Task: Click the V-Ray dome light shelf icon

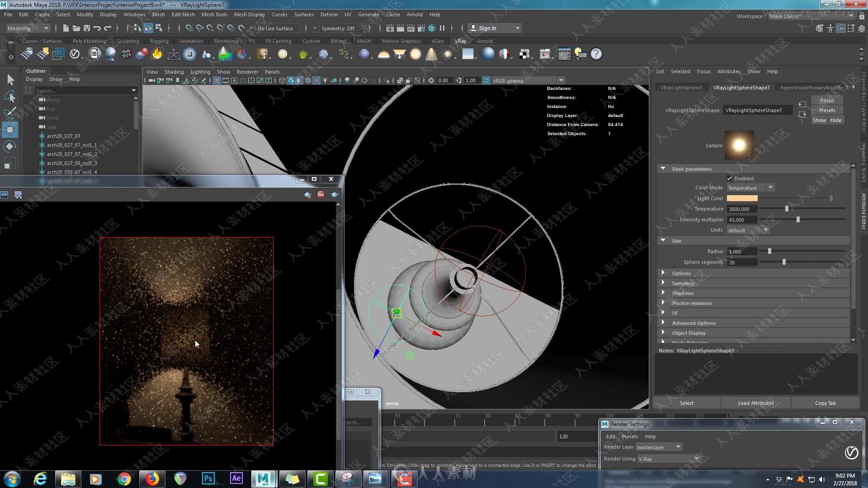Action: click(384, 54)
